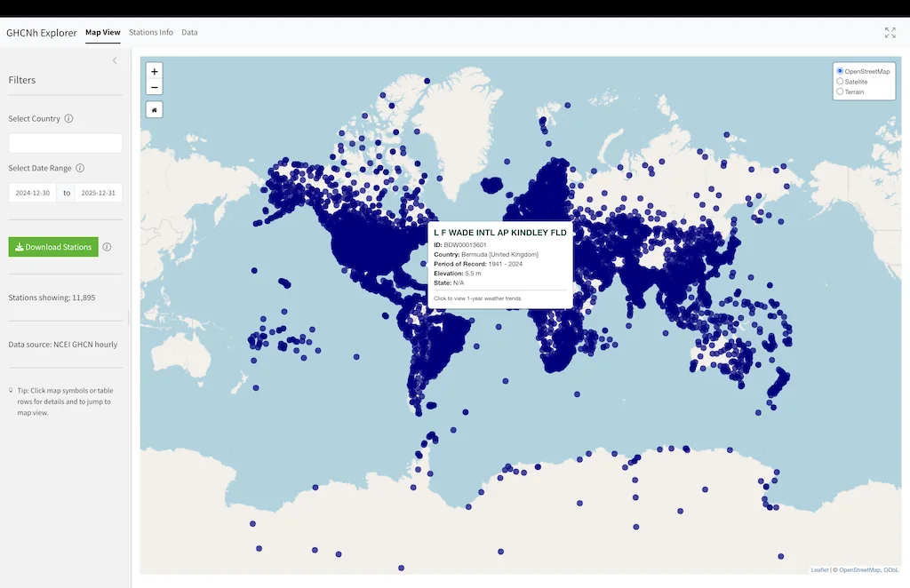The image size is (910, 588).
Task: Switch to the Stations Info tab
Action: [x=151, y=33]
